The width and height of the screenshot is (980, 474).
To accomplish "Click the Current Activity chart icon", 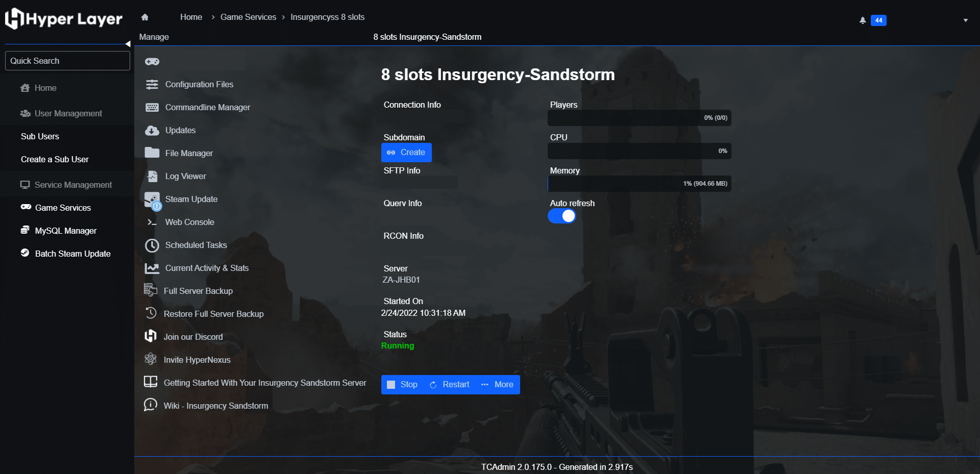I will coord(152,268).
